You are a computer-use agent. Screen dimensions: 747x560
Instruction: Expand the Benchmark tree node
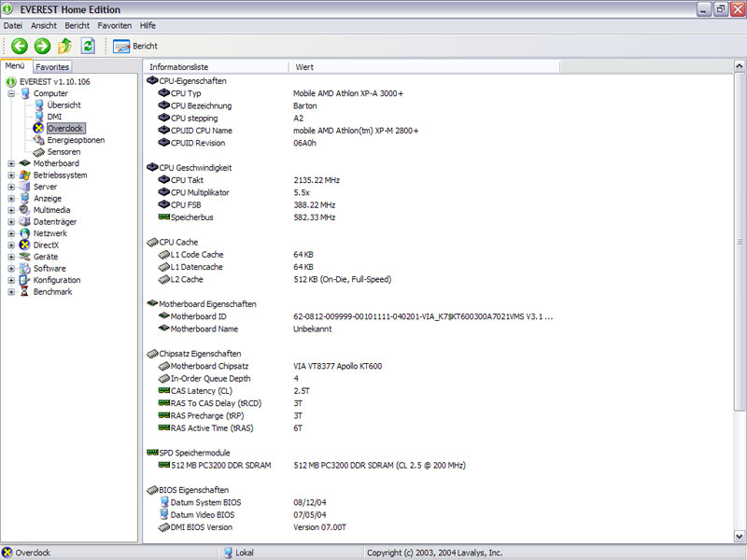point(11,292)
